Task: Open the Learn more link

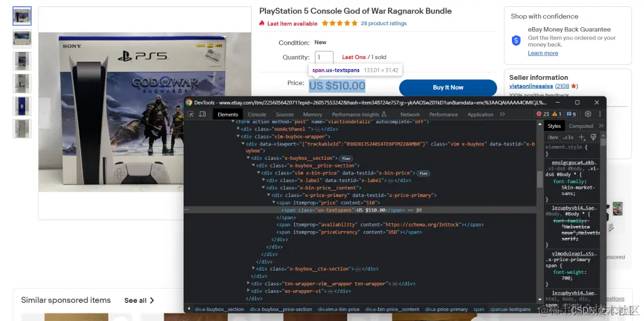Action: pos(543,53)
